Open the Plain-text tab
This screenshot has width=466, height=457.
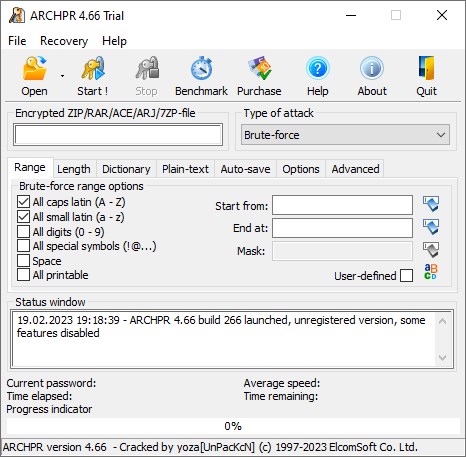click(185, 169)
